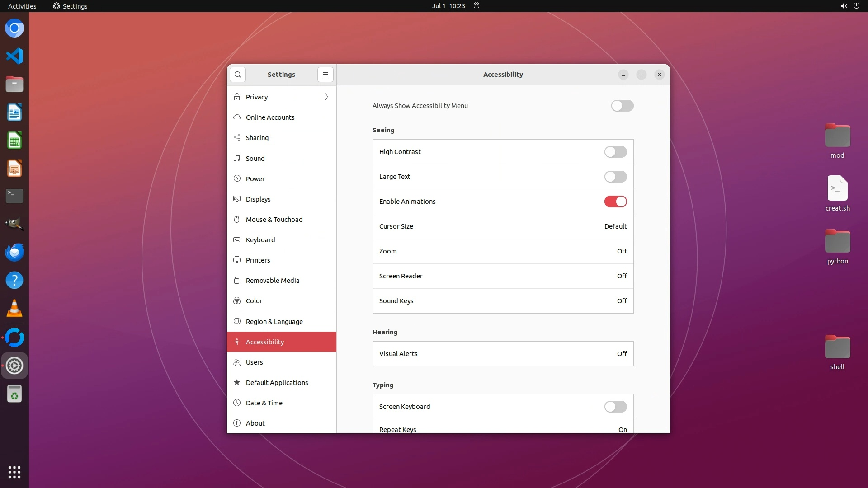This screenshot has width=868, height=488.
Task: Open the creat.sh file on desktop
Action: 837,189
